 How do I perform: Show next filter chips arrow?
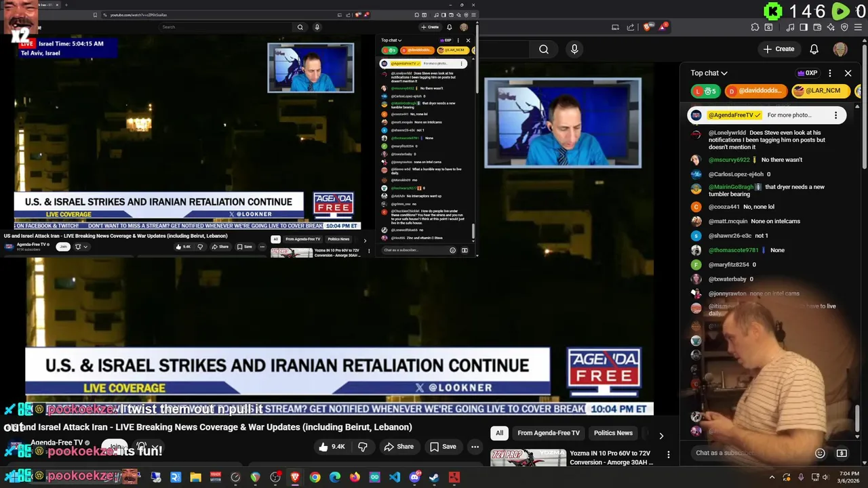point(661,436)
